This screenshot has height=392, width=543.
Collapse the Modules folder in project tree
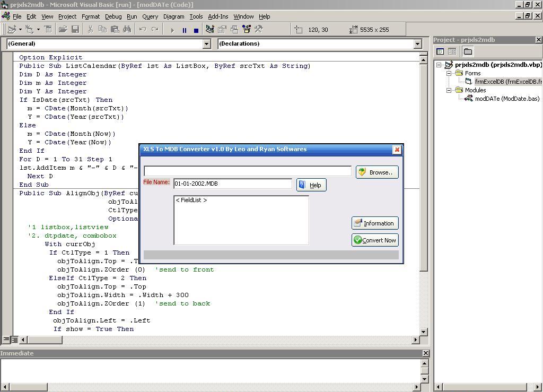point(449,90)
